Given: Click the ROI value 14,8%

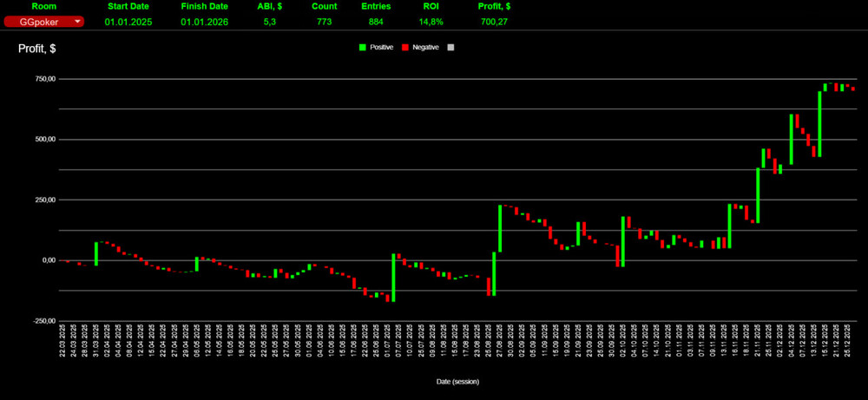Looking at the screenshot, I should pyautogui.click(x=430, y=22).
